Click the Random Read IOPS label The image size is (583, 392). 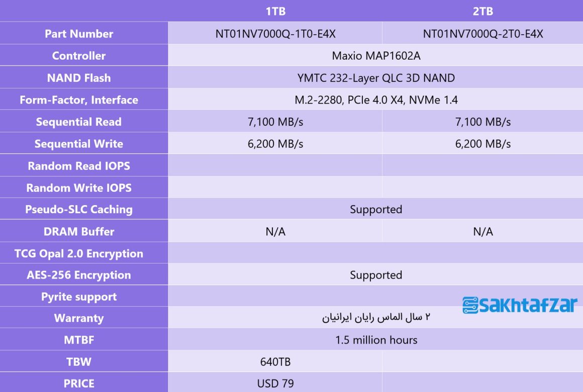coord(79,166)
